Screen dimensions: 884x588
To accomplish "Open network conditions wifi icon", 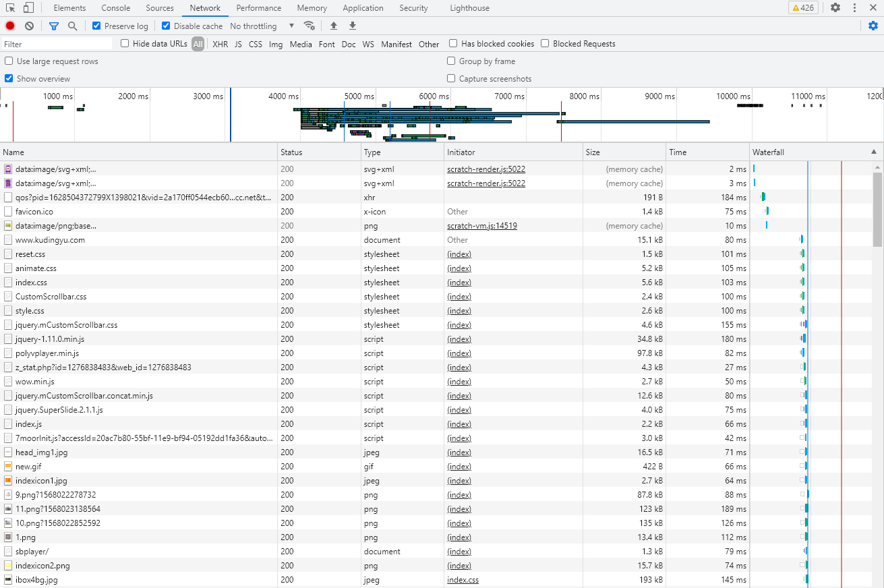I will (310, 26).
